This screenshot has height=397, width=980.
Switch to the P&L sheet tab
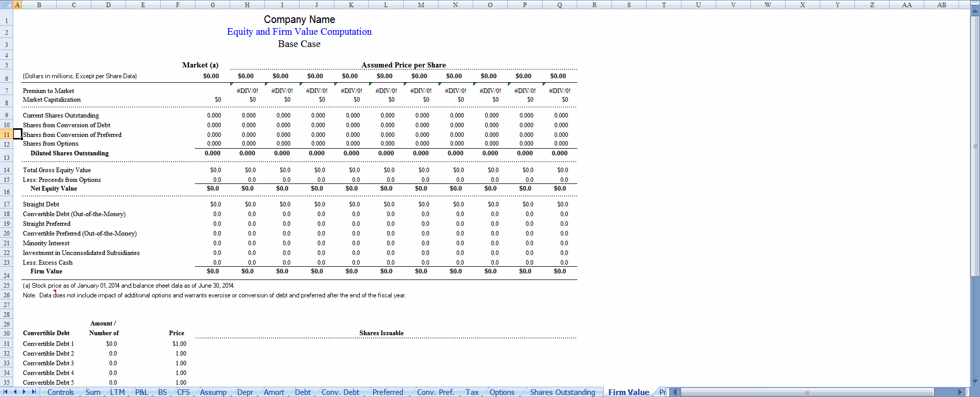(x=141, y=392)
